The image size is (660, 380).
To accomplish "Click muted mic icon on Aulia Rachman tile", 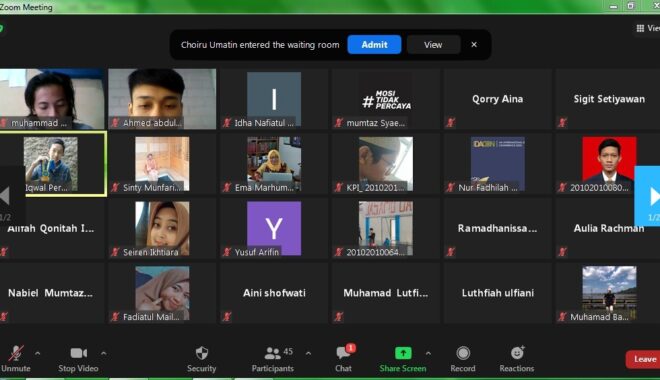I will [562, 252].
